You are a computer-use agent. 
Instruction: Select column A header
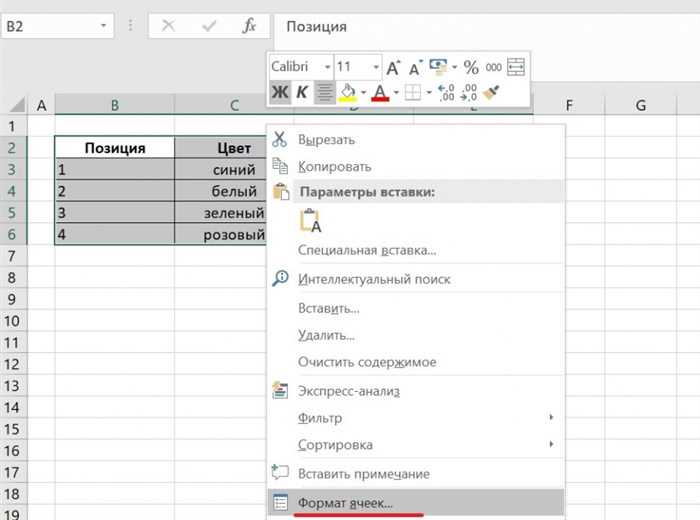(42, 105)
